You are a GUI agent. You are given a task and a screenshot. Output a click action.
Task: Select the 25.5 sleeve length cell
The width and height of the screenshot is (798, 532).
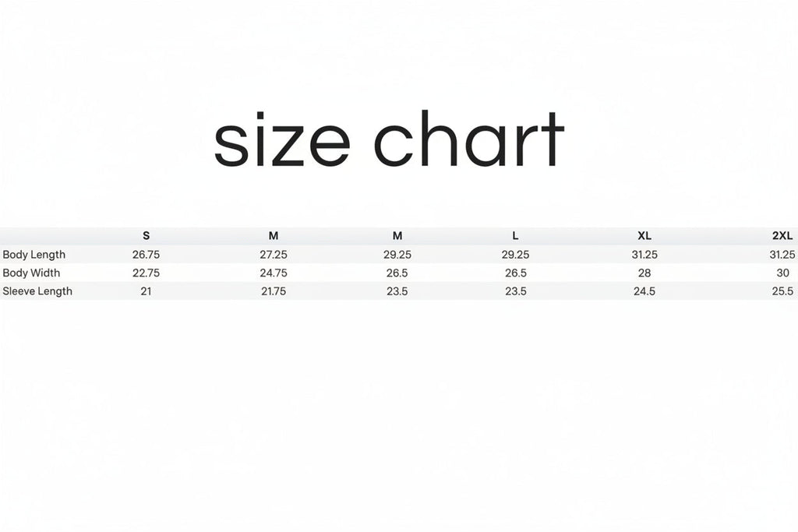[782, 291]
